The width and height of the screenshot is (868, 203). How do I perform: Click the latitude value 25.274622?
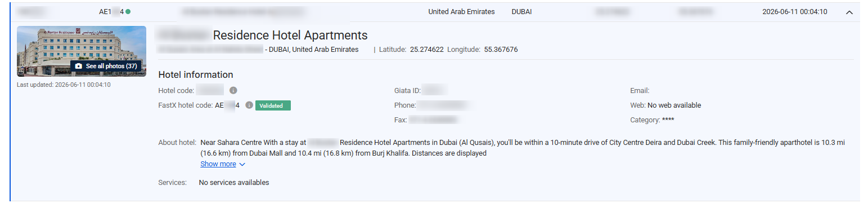point(426,50)
